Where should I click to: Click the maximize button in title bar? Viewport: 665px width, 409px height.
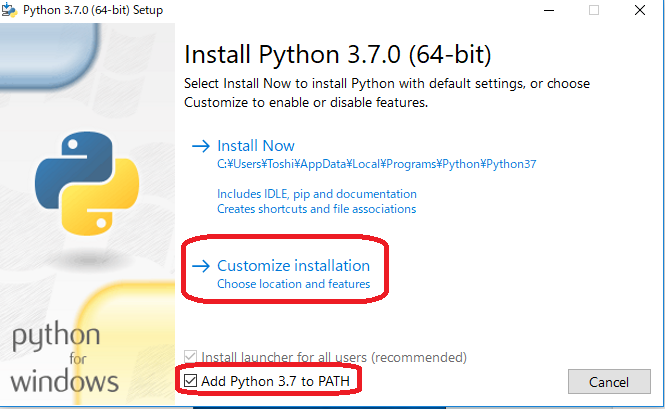point(594,10)
